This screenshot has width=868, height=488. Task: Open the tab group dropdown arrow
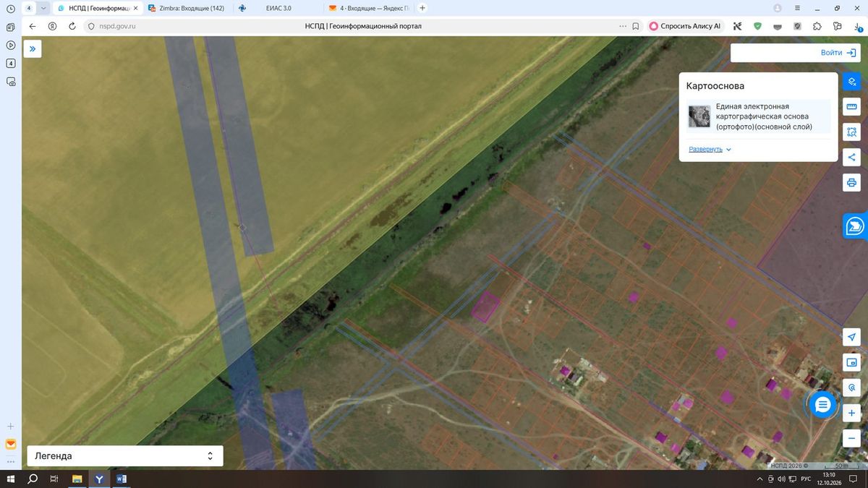pos(43,8)
